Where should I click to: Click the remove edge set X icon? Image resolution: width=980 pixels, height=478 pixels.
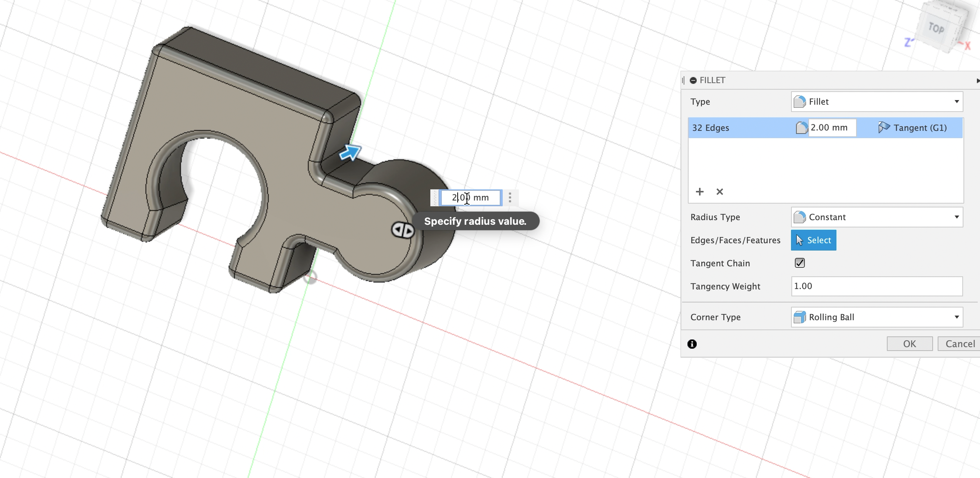(x=720, y=192)
